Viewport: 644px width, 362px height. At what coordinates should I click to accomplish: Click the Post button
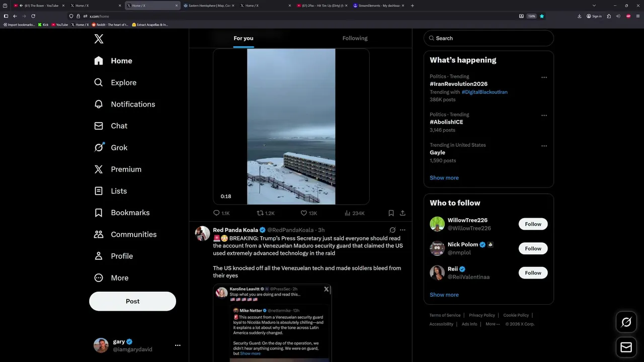pyautogui.click(x=132, y=301)
